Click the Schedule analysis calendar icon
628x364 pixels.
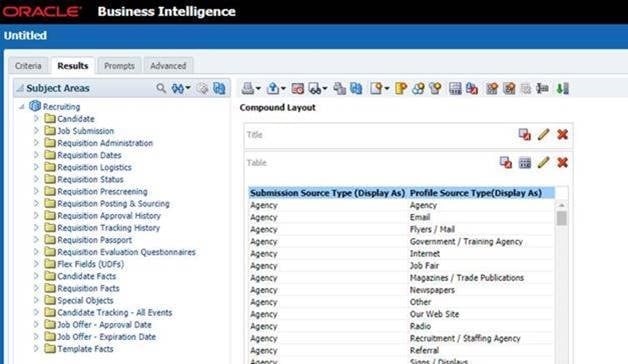tap(298, 88)
